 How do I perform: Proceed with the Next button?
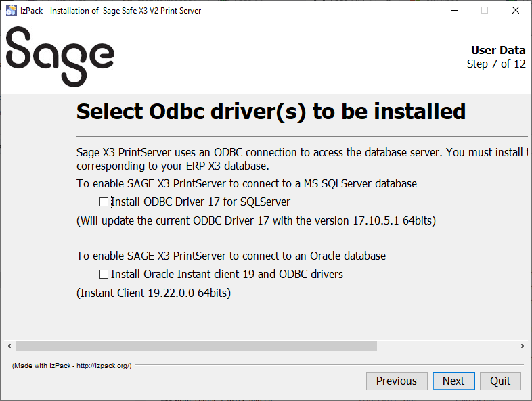(453, 381)
